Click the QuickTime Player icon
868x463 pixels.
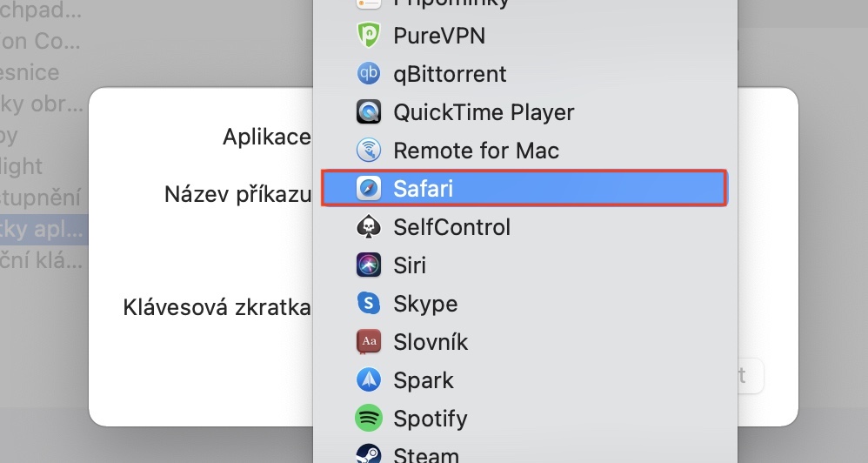[369, 112]
